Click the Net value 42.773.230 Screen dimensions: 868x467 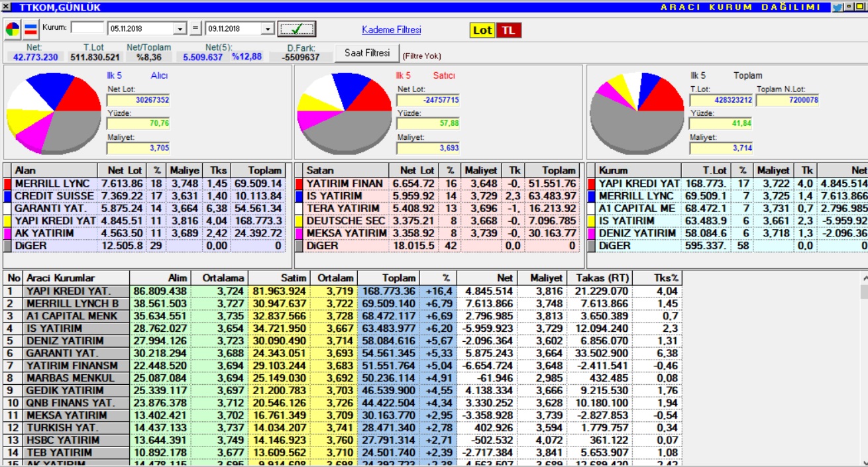[35, 57]
